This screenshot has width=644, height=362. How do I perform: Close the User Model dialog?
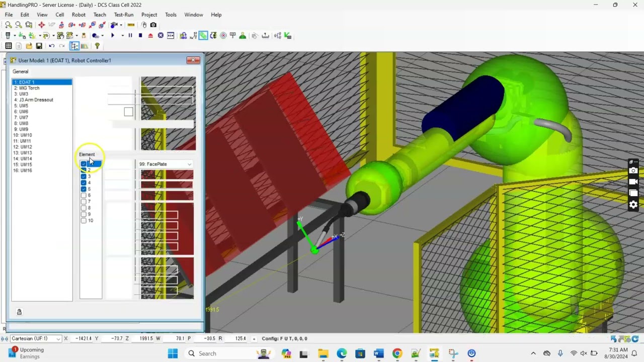193,60
